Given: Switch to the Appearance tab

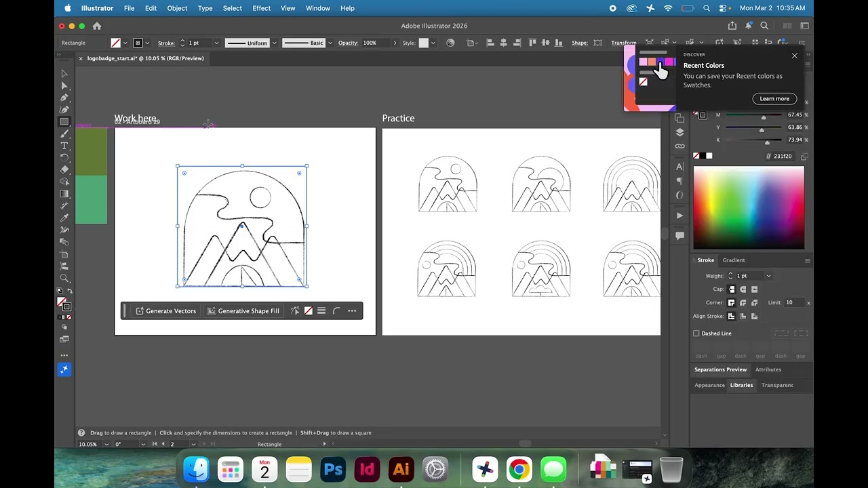Looking at the screenshot, I should 709,385.
